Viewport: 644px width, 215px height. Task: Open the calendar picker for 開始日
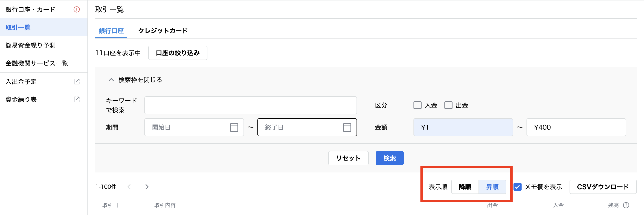234,127
